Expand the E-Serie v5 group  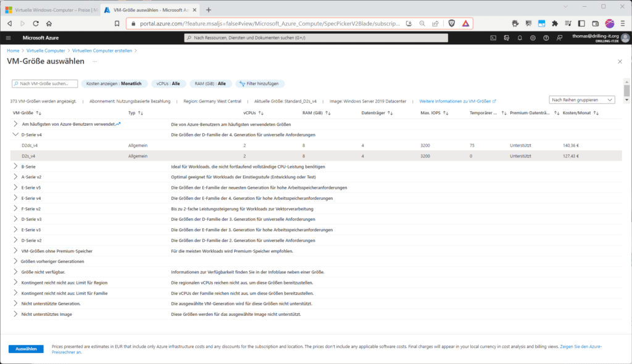[15, 188]
